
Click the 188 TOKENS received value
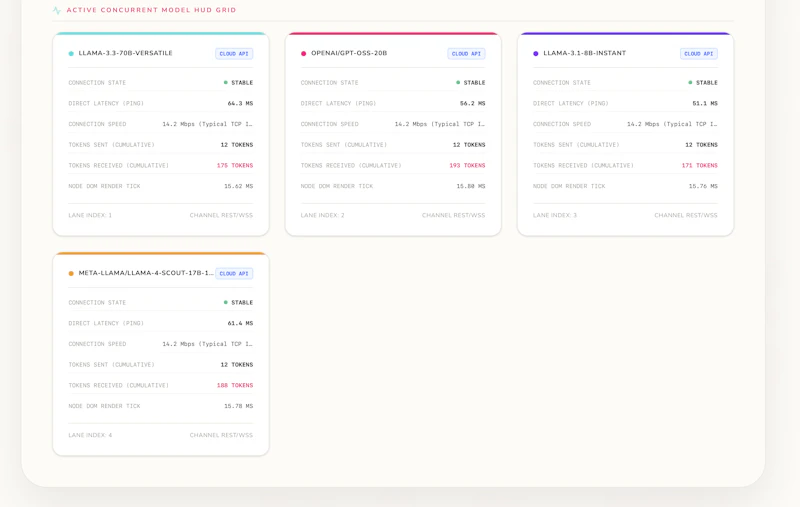pyautogui.click(x=235, y=385)
